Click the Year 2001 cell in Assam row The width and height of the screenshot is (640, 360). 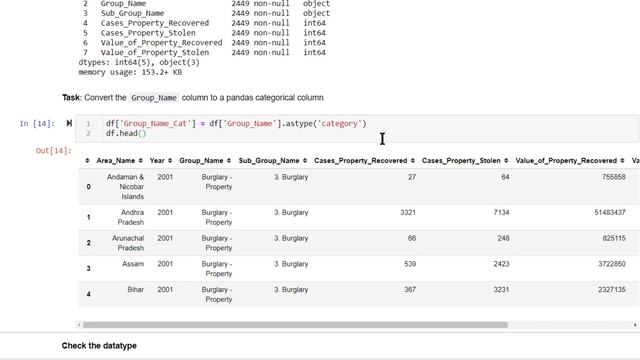pyautogui.click(x=165, y=264)
